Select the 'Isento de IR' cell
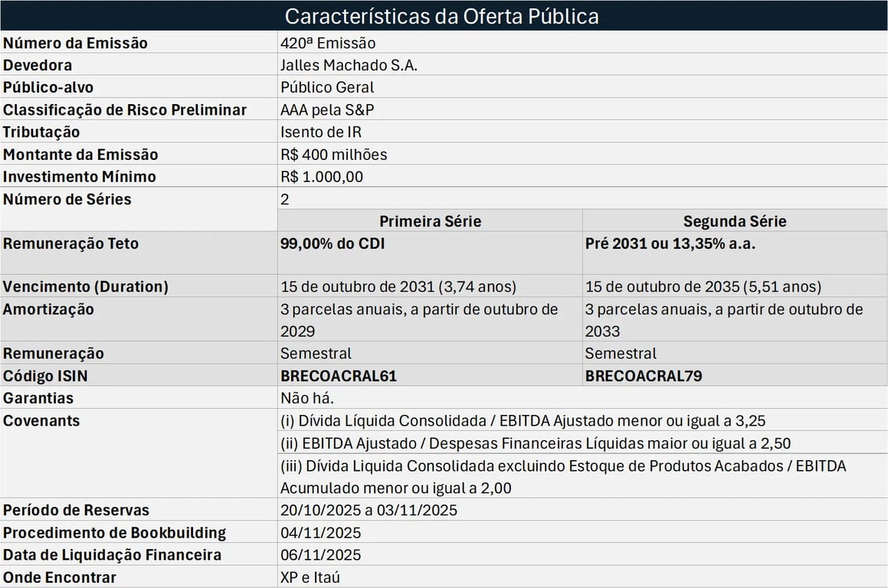 [x=321, y=132]
